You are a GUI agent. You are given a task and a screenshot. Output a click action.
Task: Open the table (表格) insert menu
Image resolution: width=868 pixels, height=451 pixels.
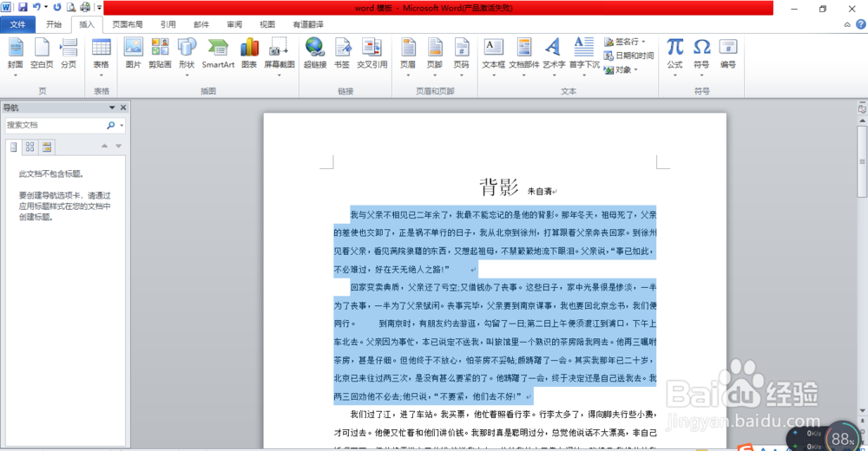[102, 56]
